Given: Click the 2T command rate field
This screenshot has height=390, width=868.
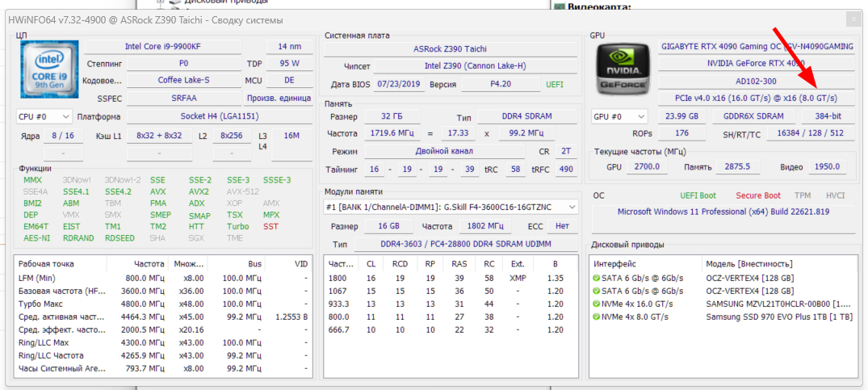Looking at the screenshot, I should tap(566, 151).
